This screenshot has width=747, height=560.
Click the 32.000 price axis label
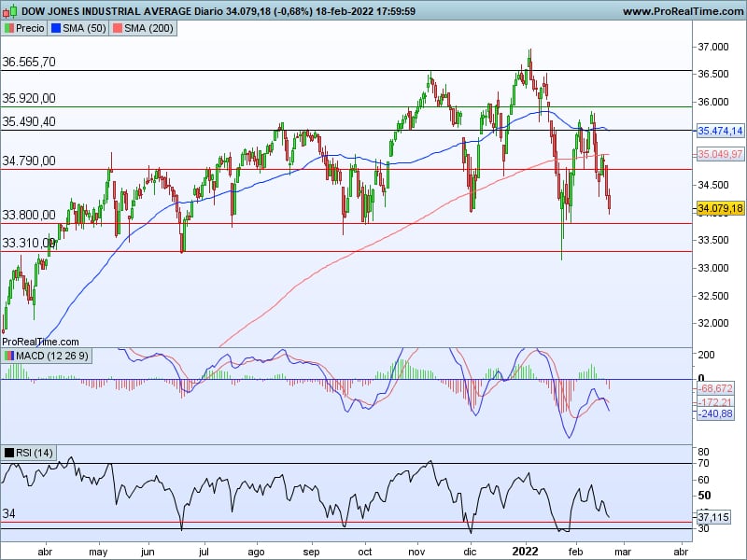pyautogui.click(x=713, y=323)
